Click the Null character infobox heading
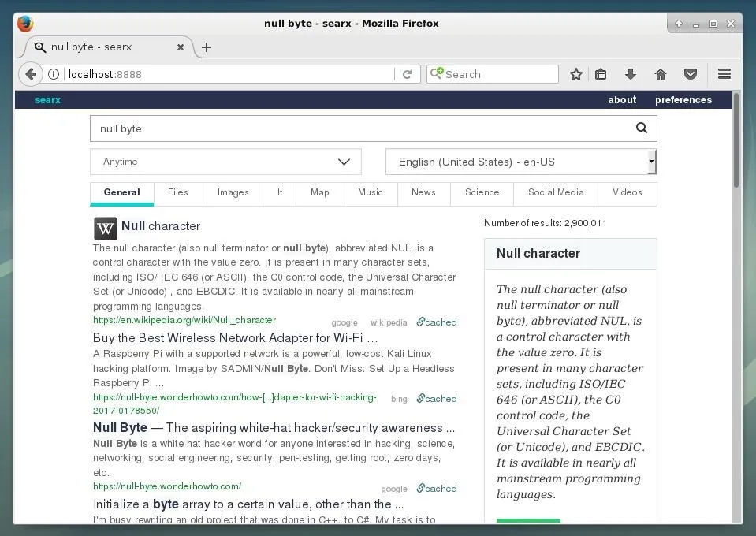 click(538, 254)
